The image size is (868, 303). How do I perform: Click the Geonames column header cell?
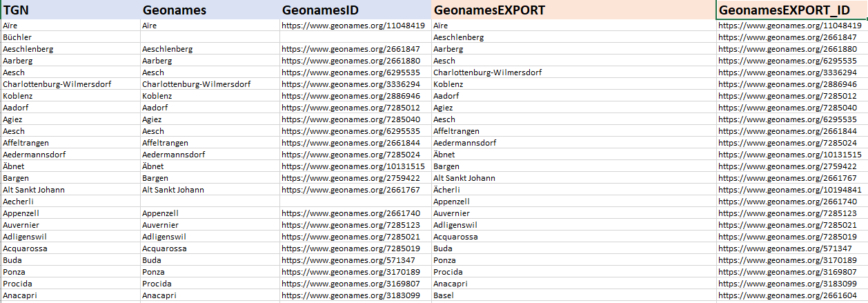coord(209,10)
